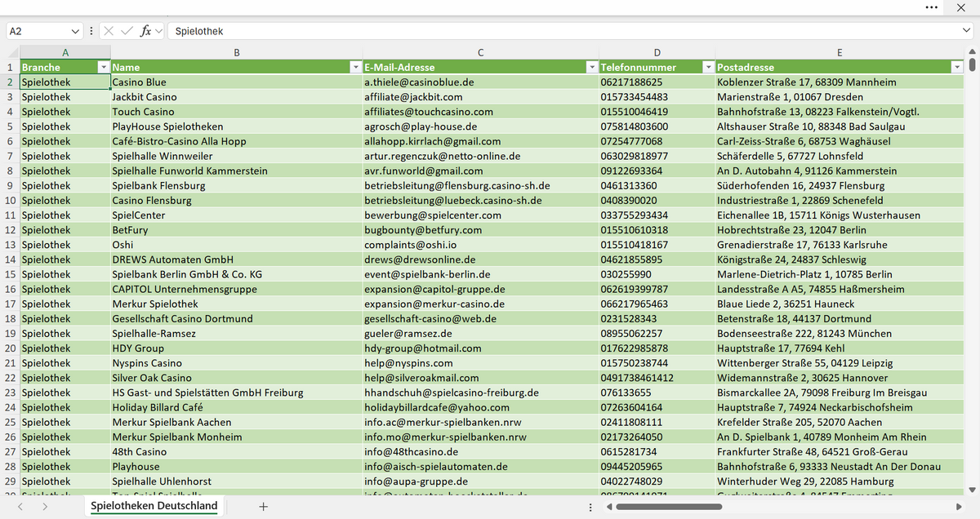This screenshot has height=519, width=980.
Task: Select column B header
Action: click(x=236, y=52)
